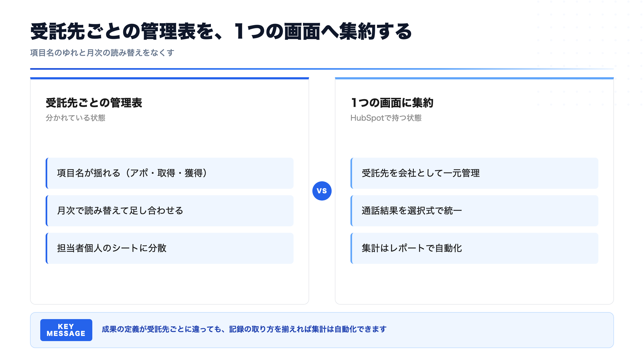Screen dimensions: 644x362
Task: Click the KEY MESSAGE label badge
Action: click(x=66, y=330)
